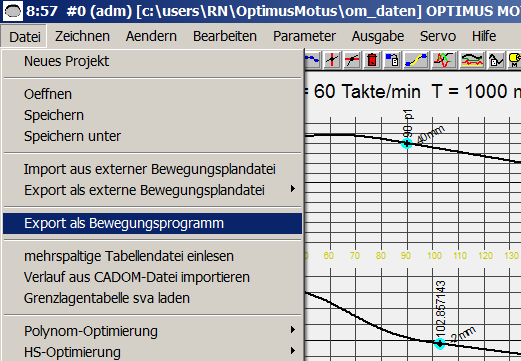The height and width of the screenshot is (361, 521).
Task: Open the Servo menu
Action: pyautogui.click(x=438, y=36)
